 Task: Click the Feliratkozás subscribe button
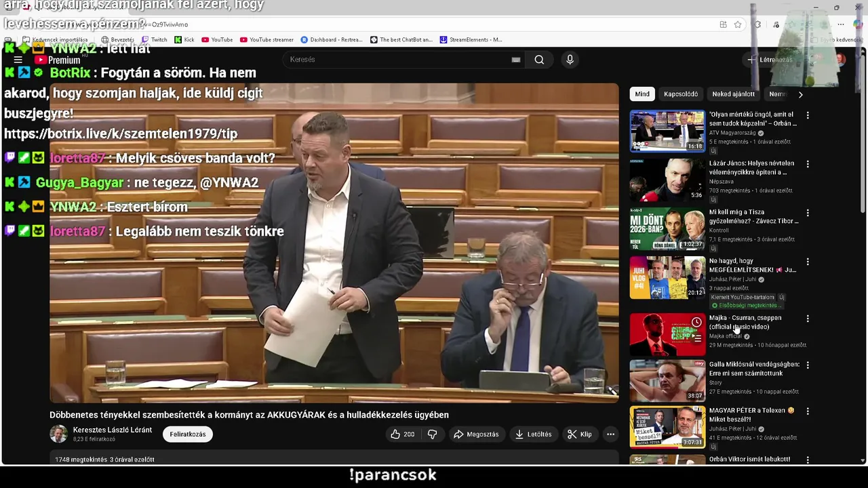click(188, 434)
